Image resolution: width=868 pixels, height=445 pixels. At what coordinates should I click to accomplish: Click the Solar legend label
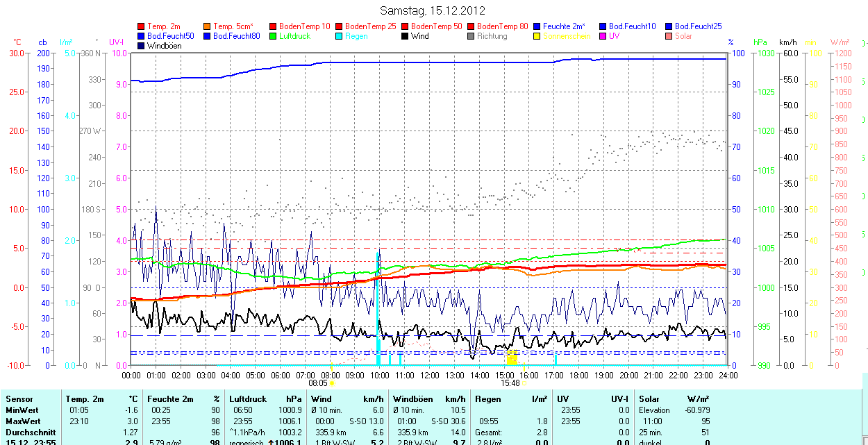683,36
